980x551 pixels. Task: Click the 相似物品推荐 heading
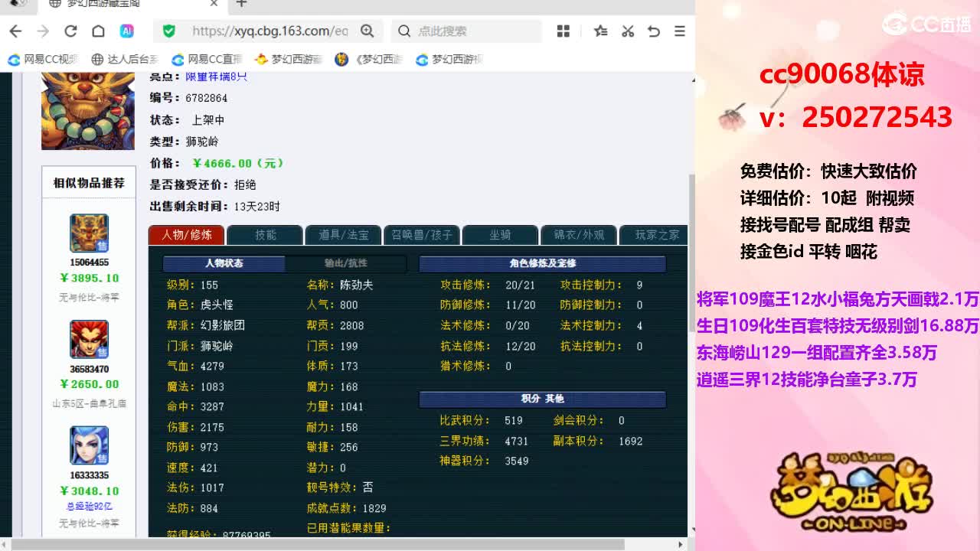click(x=89, y=183)
